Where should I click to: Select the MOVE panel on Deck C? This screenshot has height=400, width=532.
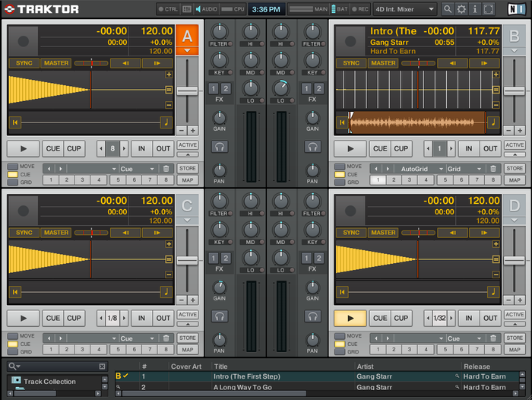(x=13, y=335)
